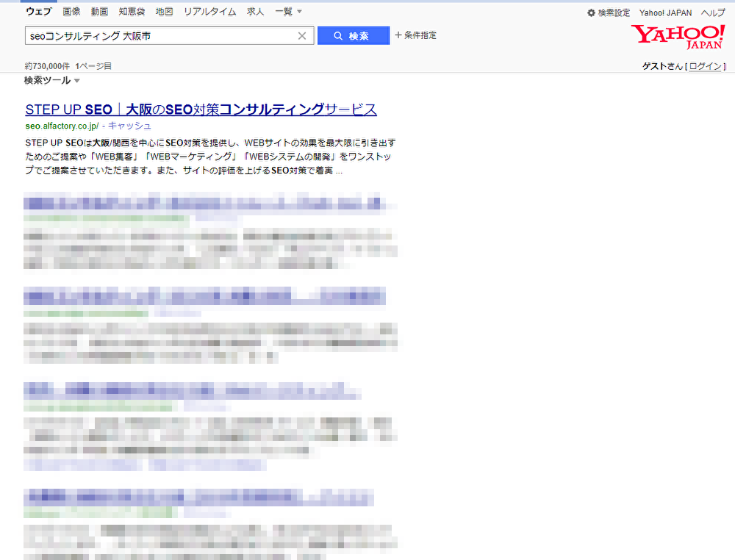735x560 pixels.
Task: Open the ウェブ search tab
Action: (x=38, y=12)
